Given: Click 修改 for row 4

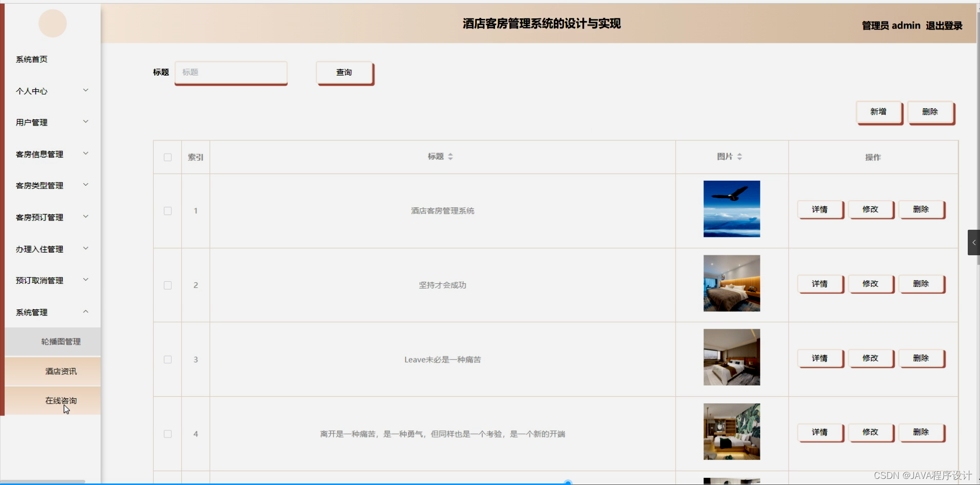Looking at the screenshot, I should click(x=871, y=432).
